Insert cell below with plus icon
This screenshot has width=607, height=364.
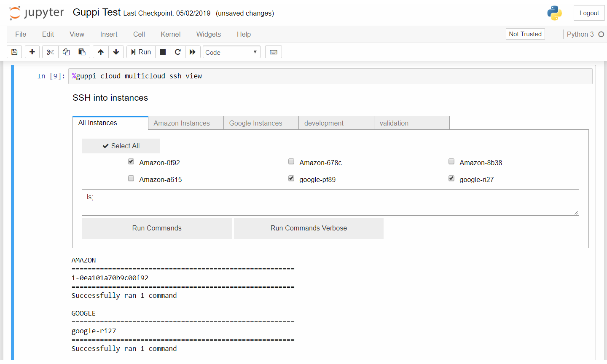point(32,52)
